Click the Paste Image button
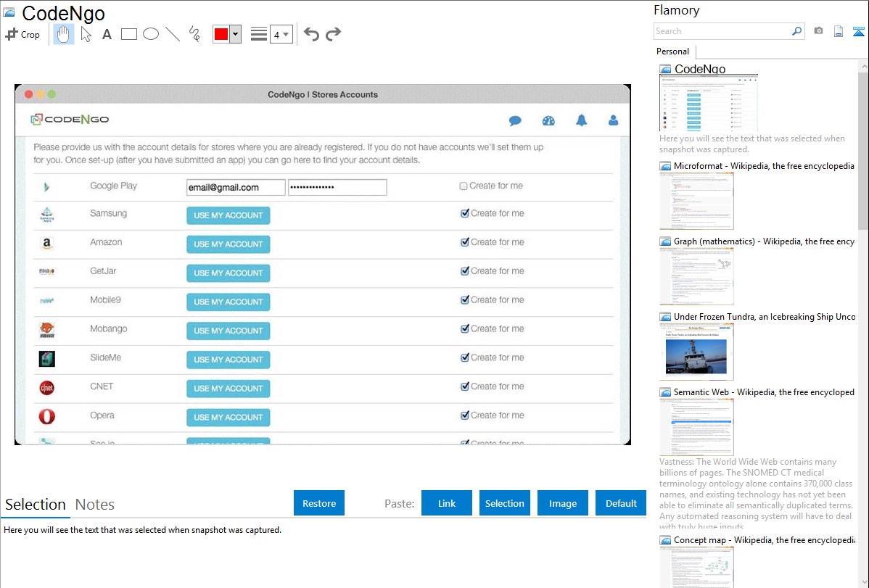This screenshot has width=869, height=588. pos(563,503)
